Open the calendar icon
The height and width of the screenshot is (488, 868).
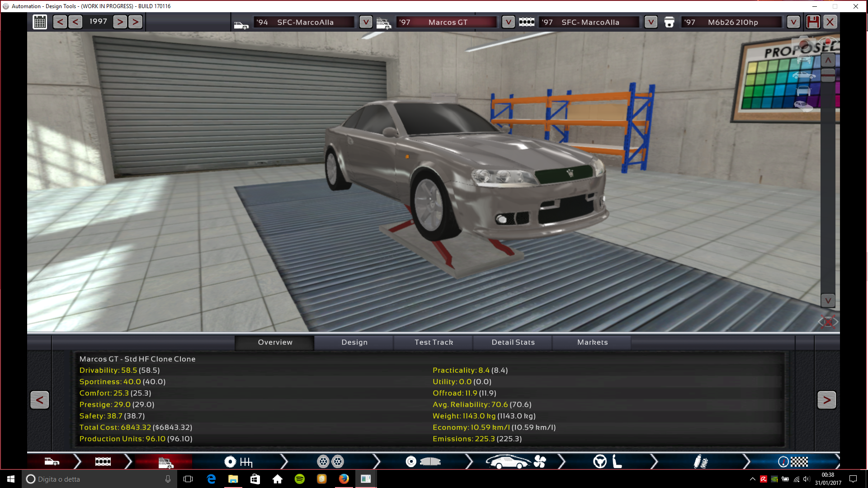click(x=40, y=22)
